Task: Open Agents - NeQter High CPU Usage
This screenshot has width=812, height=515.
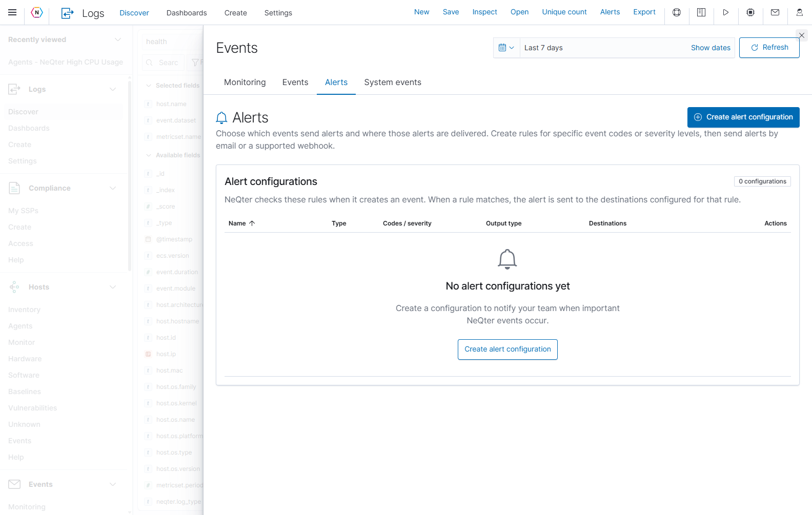Action: 66,62
